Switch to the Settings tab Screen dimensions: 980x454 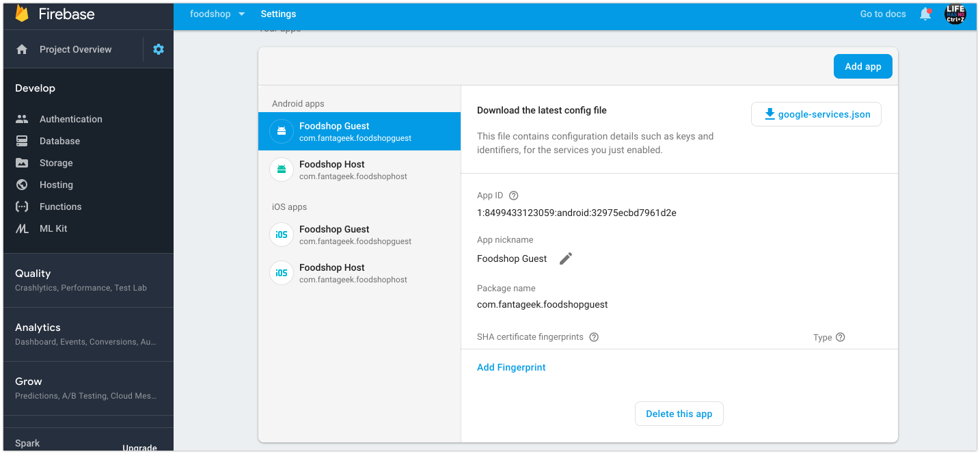click(x=278, y=13)
